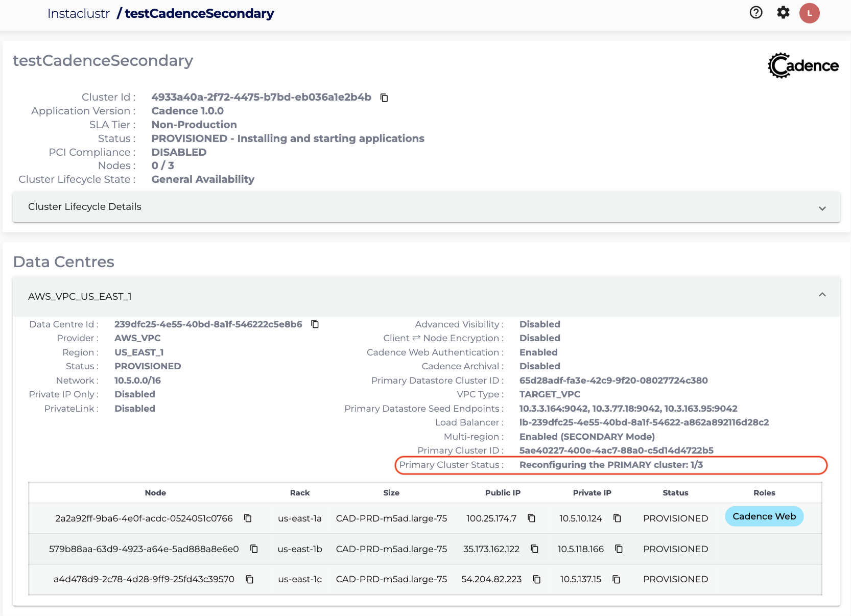The image size is (851, 616).
Task: Click testCadenceSecondary breadcrumb link
Action: click(199, 14)
